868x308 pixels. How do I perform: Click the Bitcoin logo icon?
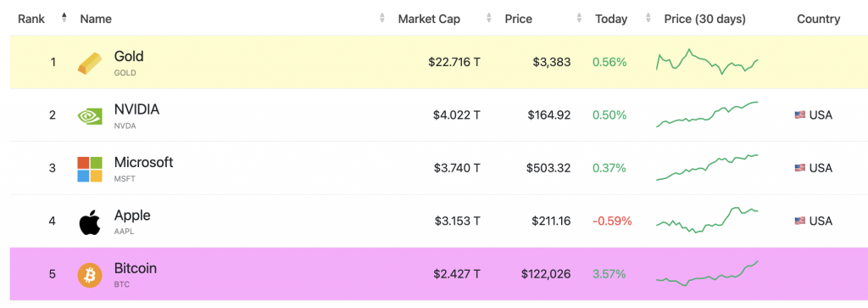[90, 275]
